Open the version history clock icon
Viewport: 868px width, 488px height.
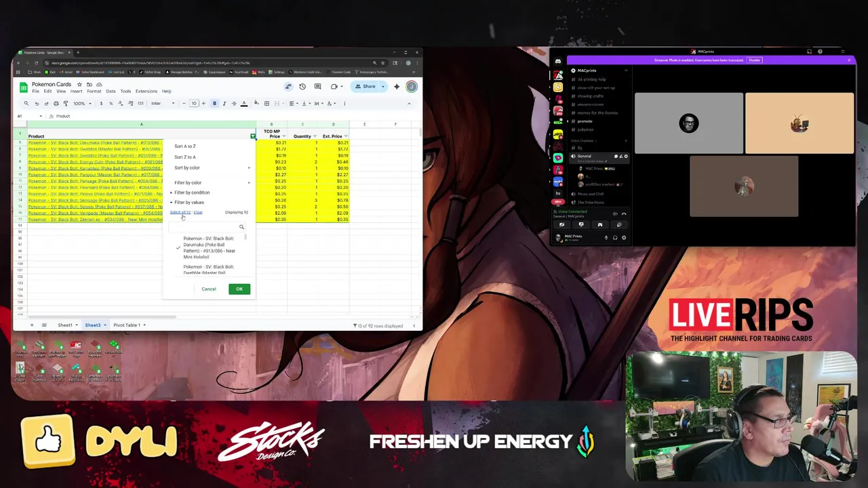click(302, 87)
